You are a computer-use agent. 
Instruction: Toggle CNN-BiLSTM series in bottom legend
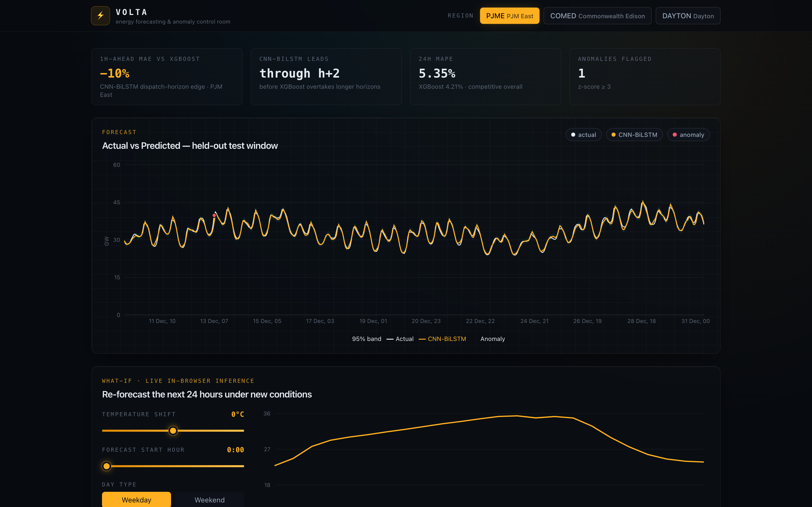point(442,339)
